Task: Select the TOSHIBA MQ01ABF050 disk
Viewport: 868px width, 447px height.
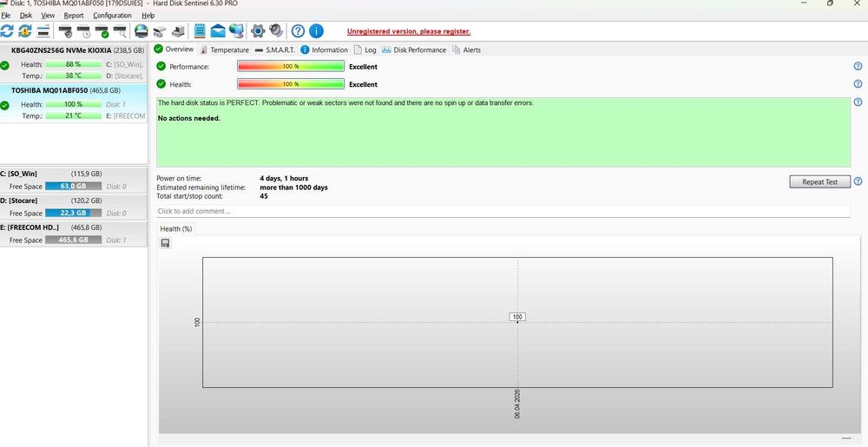Action: (74, 103)
